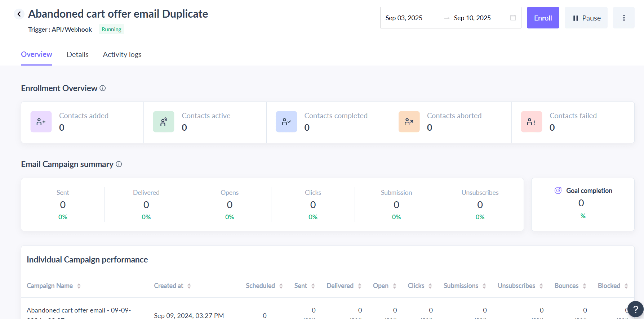Image resolution: width=644 pixels, height=319 pixels.
Task: Click the Delivered summary stat
Action: (146, 205)
